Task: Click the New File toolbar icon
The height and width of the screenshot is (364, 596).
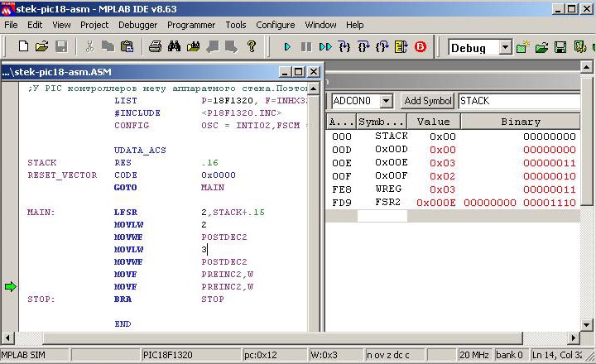Action: tap(23, 47)
